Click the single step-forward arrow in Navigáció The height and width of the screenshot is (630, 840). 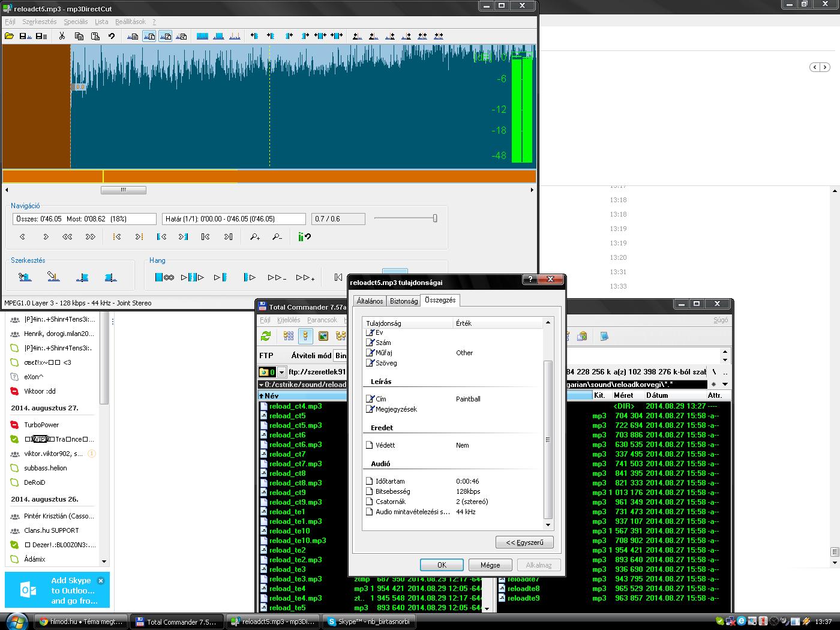click(46, 237)
